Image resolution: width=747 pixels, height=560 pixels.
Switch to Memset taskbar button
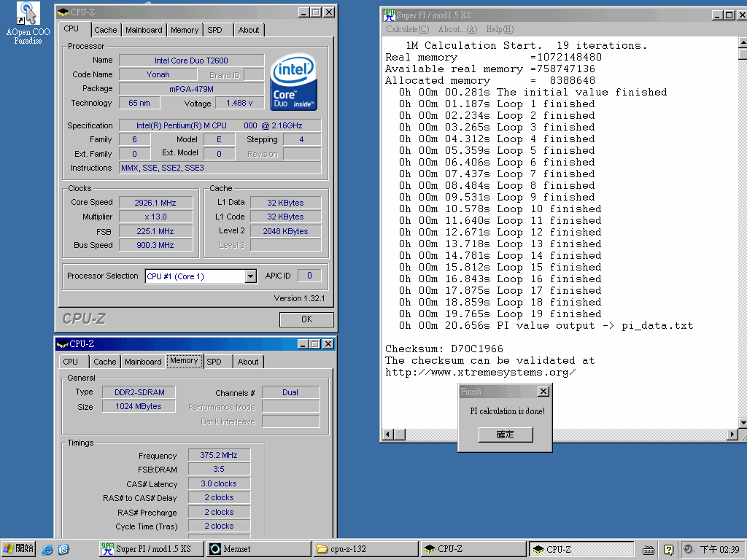[259, 549]
